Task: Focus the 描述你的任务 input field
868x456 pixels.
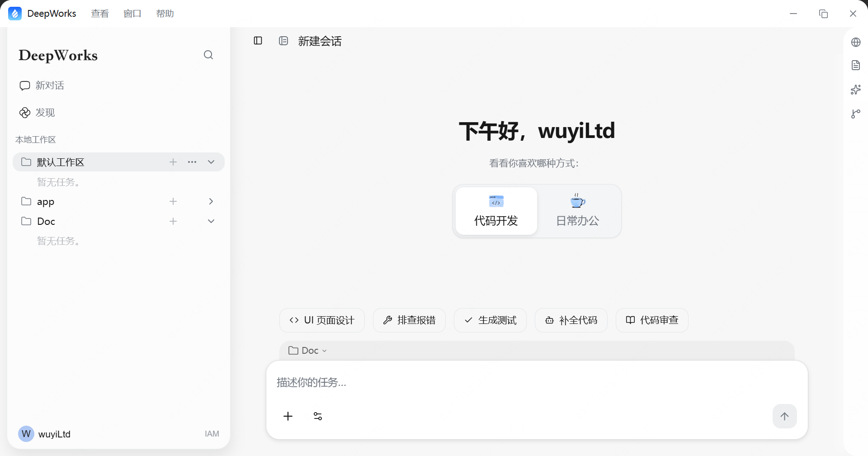Action: [x=537, y=383]
